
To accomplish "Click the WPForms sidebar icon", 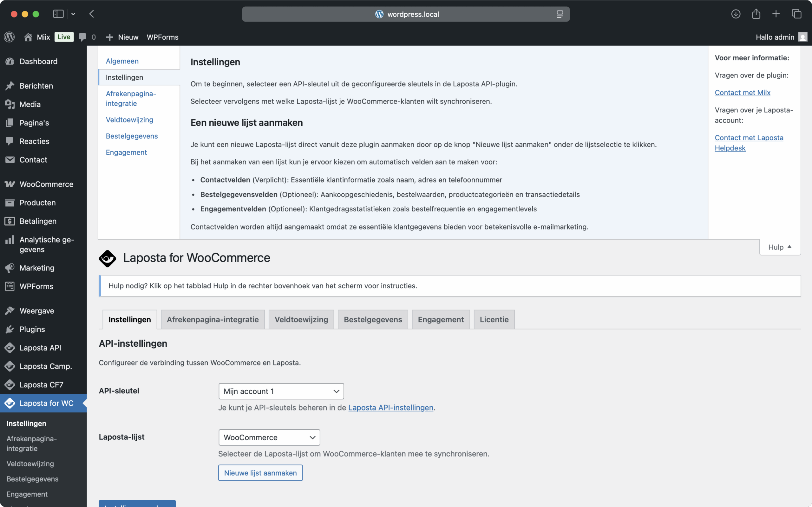I will 10,286.
